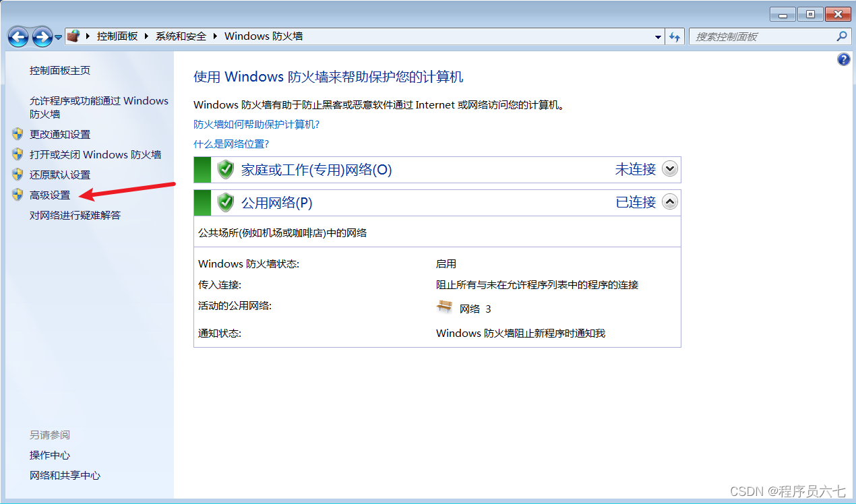Select 控制面板 in the breadcrumb

coord(117,36)
